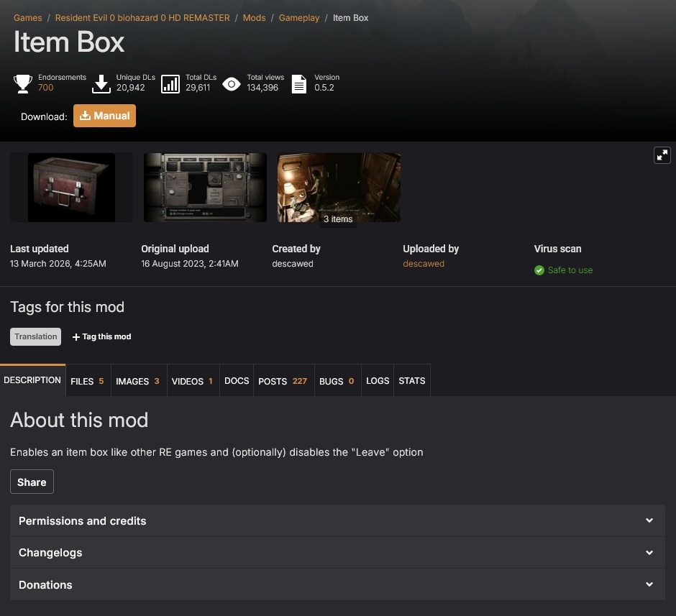Open the red item box chest thumbnail

72,188
